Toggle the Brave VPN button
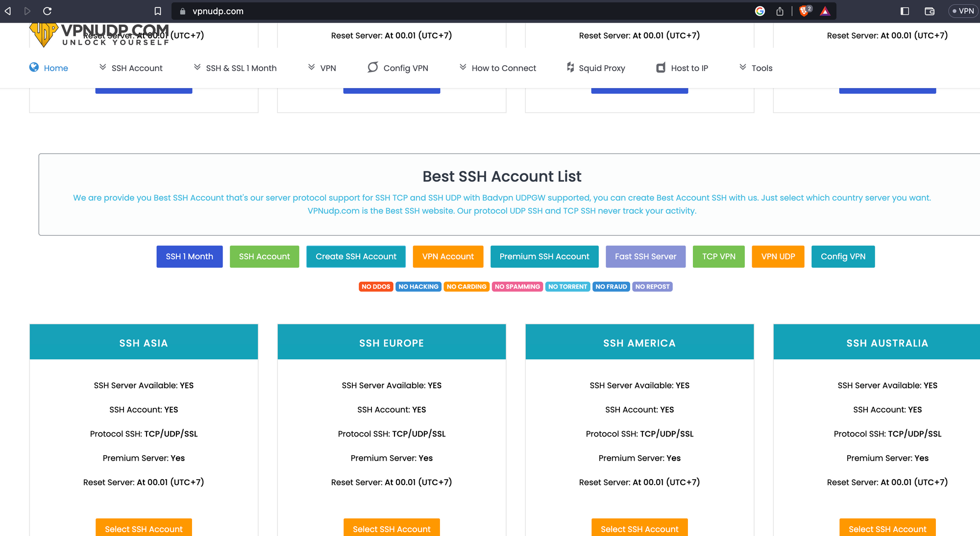 [x=963, y=11]
